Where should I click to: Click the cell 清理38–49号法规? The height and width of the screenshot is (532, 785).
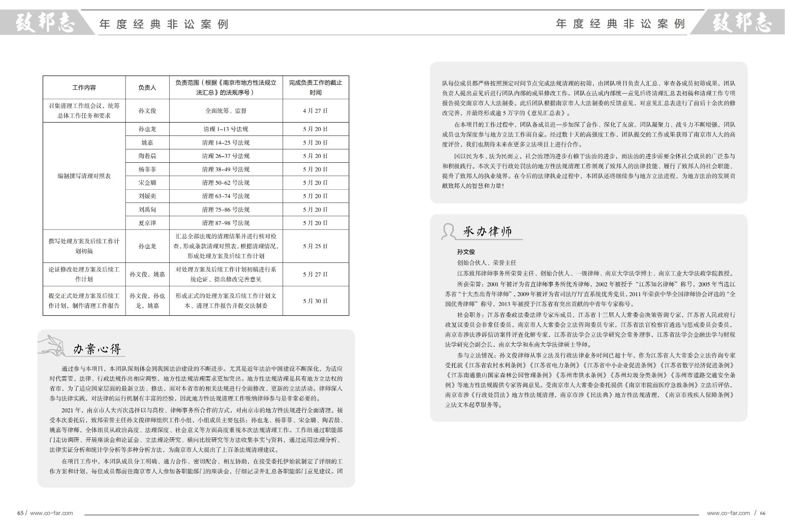click(226, 170)
